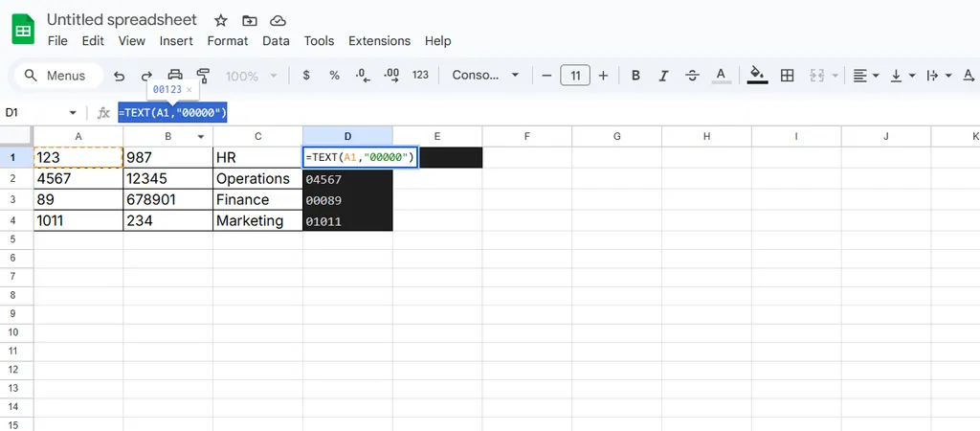Open the Name box dropdown arrow
980x431 pixels.
(x=73, y=113)
